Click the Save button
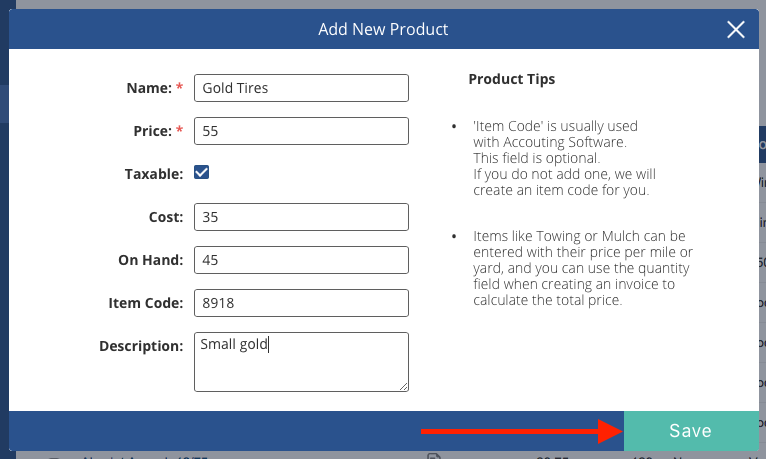This screenshot has width=766, height=459. [x=690, y=431]
